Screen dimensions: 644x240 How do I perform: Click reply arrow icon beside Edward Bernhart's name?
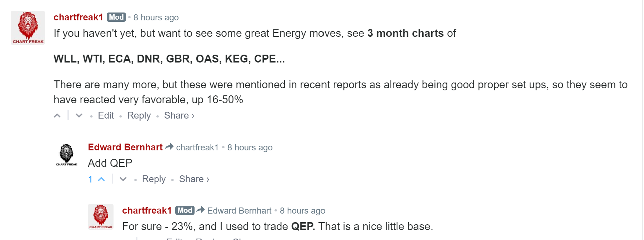pyautogui.click(x=170, y=146)
